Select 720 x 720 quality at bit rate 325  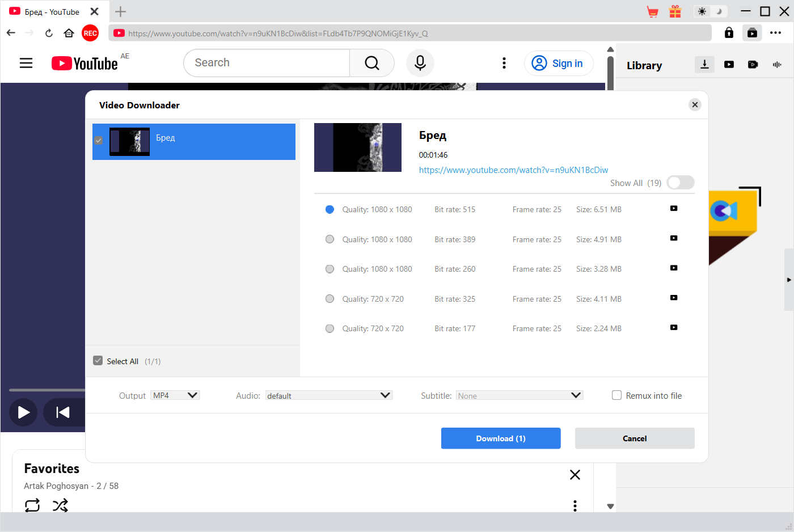point(330,299)
